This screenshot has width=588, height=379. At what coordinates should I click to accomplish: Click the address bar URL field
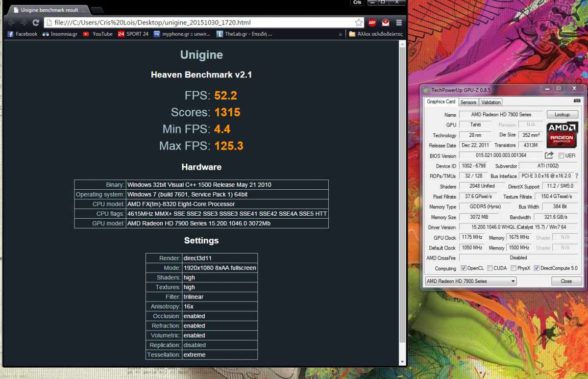pos(203,23)
